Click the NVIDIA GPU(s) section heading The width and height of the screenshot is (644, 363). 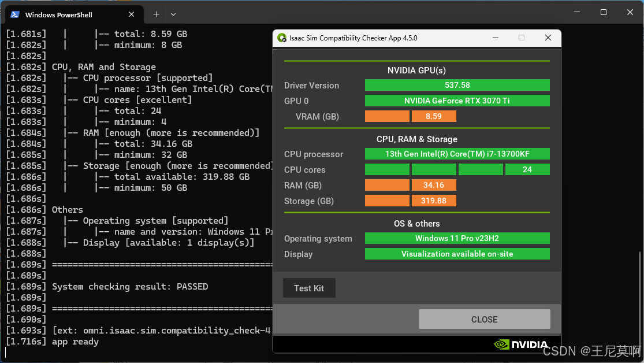(x=416, y=71)
